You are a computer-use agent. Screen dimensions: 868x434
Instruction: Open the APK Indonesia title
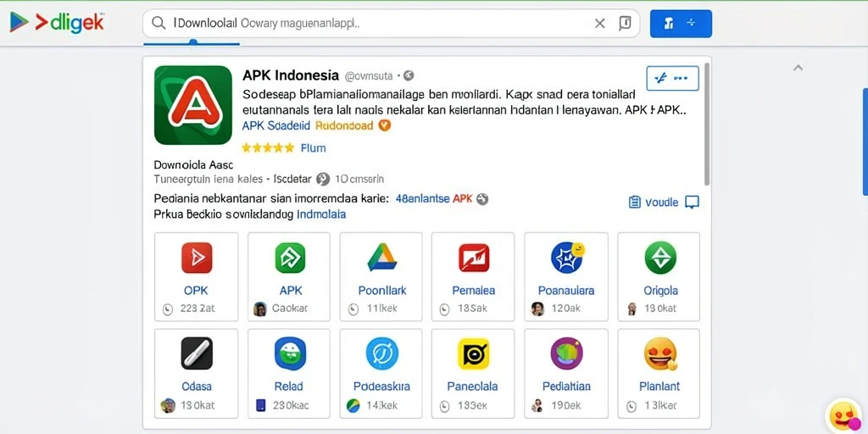point(291,75)
